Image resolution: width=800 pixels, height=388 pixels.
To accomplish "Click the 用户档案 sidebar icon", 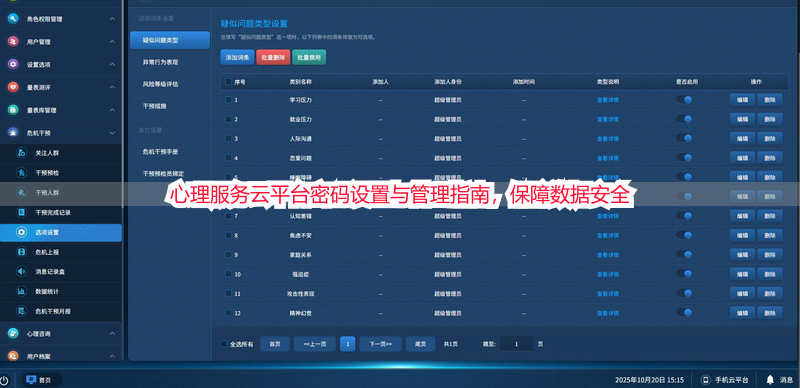I will [13, 356].
